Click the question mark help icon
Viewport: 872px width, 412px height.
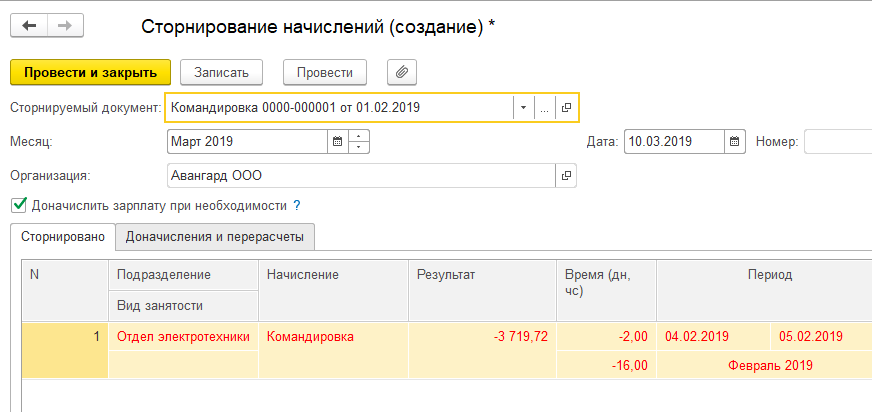pyautogui.click(x=297, y=205)
